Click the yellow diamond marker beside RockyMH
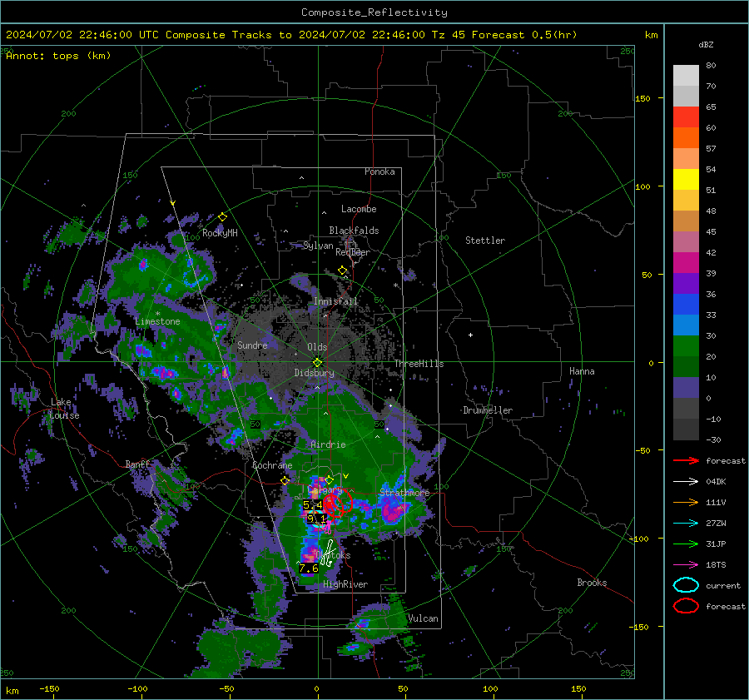Image resolution: width=749 pixels, height=700 pixels. (x=222, y=217)
